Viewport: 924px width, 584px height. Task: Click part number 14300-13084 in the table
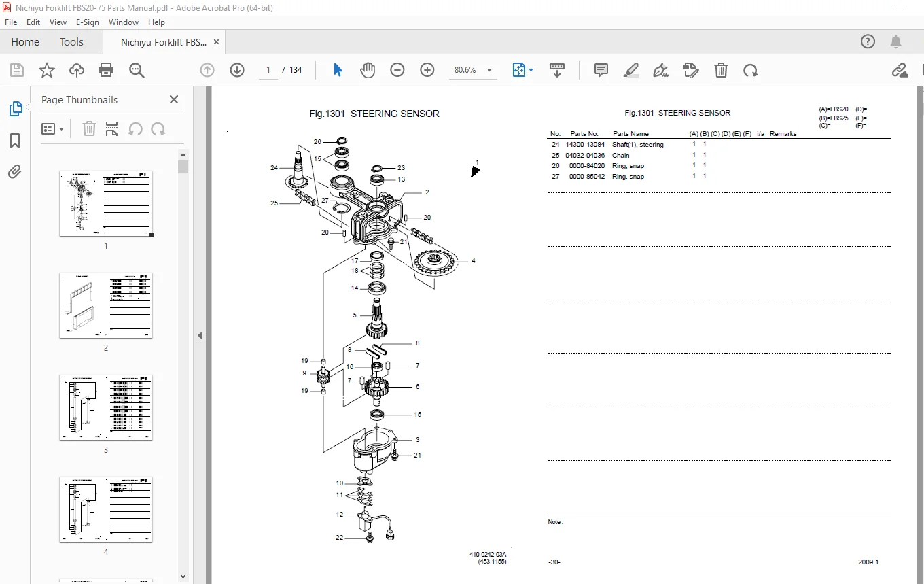click(x=585, y=145)
